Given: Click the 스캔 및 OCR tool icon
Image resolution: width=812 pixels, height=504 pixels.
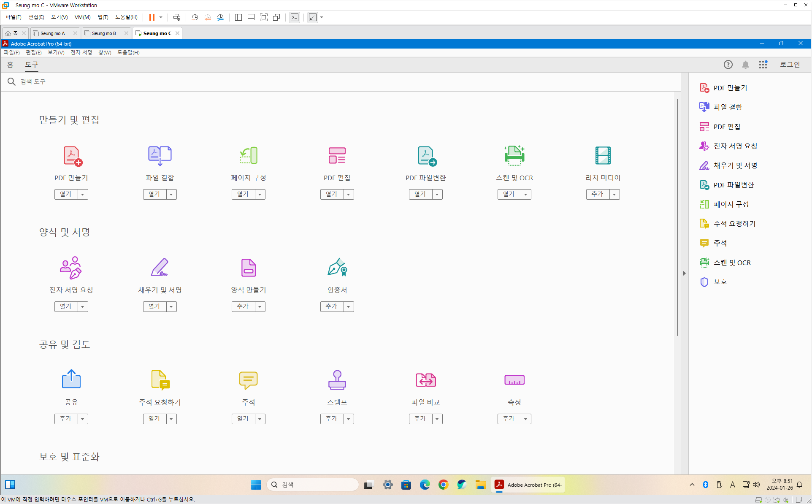Looking at the screenshot, I should pos(514,156).
